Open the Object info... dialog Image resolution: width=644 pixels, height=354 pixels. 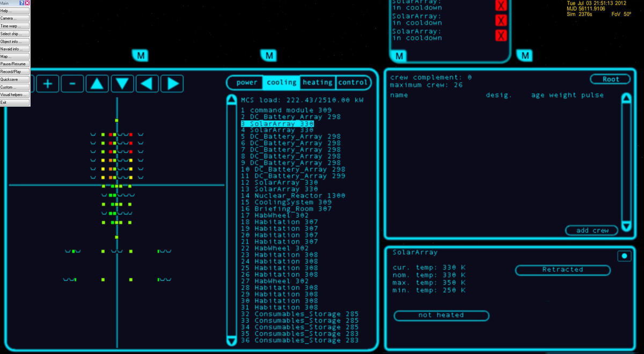15,41
